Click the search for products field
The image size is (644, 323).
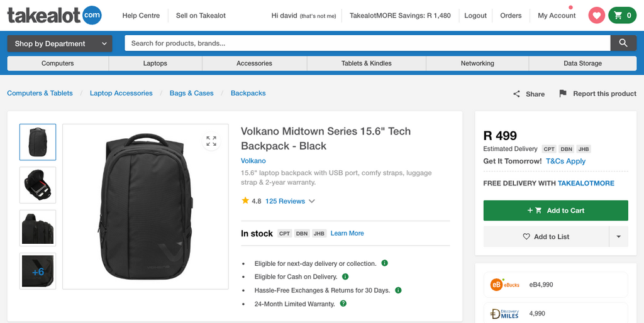[367, 43]
